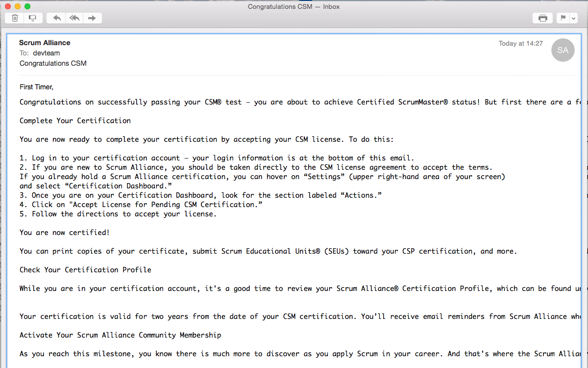Click the 'You are now certified!' line
This screenshot has width=588, height=368.
pos(65,233)
